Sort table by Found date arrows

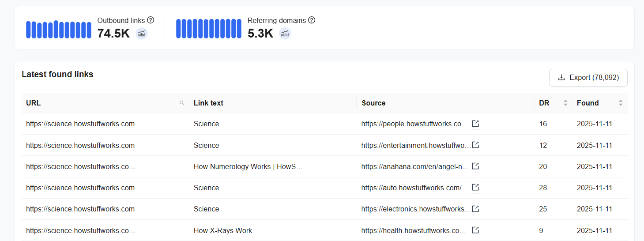621,103
